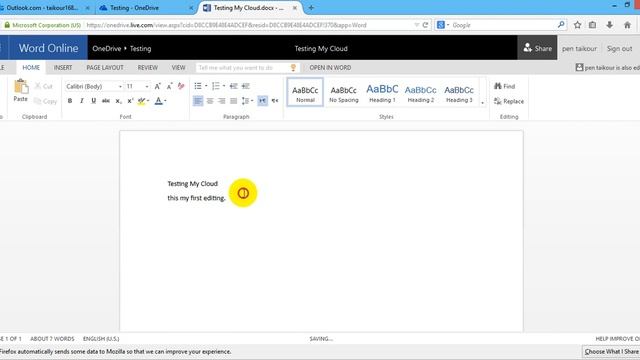Grow font size with the larger A
This screenshot has height=360, width=640.
158,86
